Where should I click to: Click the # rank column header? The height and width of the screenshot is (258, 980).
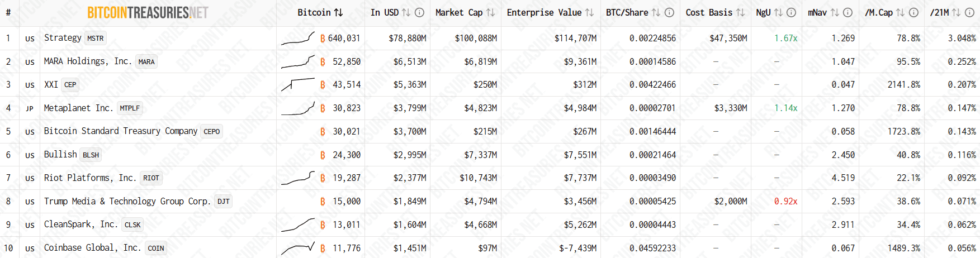8,12
